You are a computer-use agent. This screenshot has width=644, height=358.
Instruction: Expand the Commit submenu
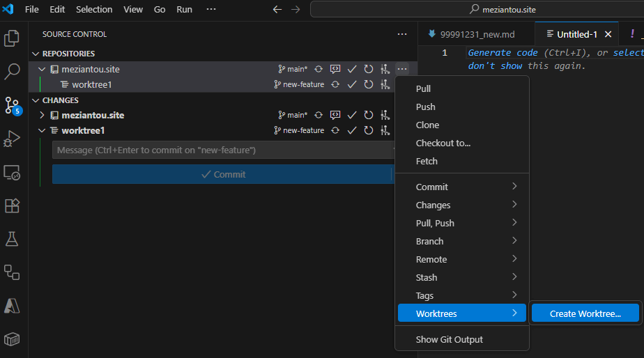pos(462,187)
